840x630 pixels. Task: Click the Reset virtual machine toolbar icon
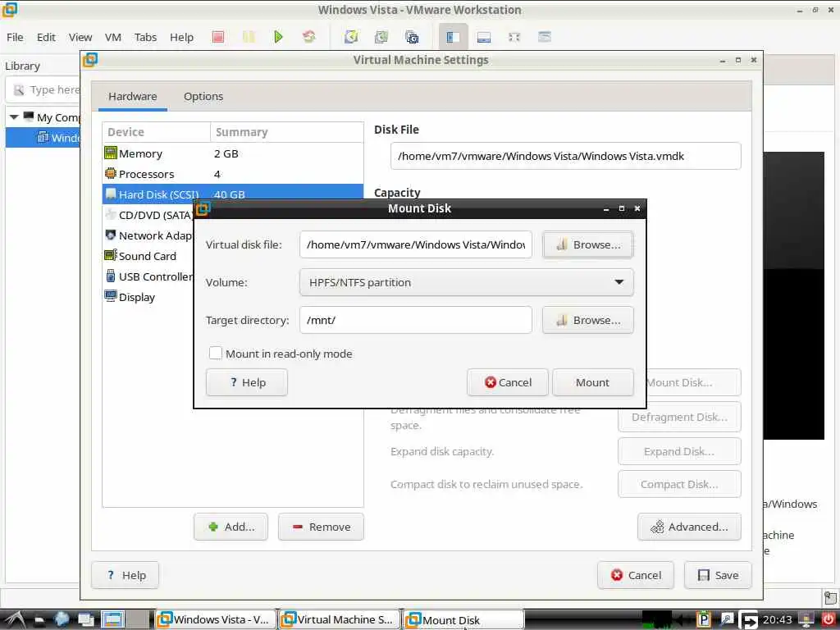[309, 37]
